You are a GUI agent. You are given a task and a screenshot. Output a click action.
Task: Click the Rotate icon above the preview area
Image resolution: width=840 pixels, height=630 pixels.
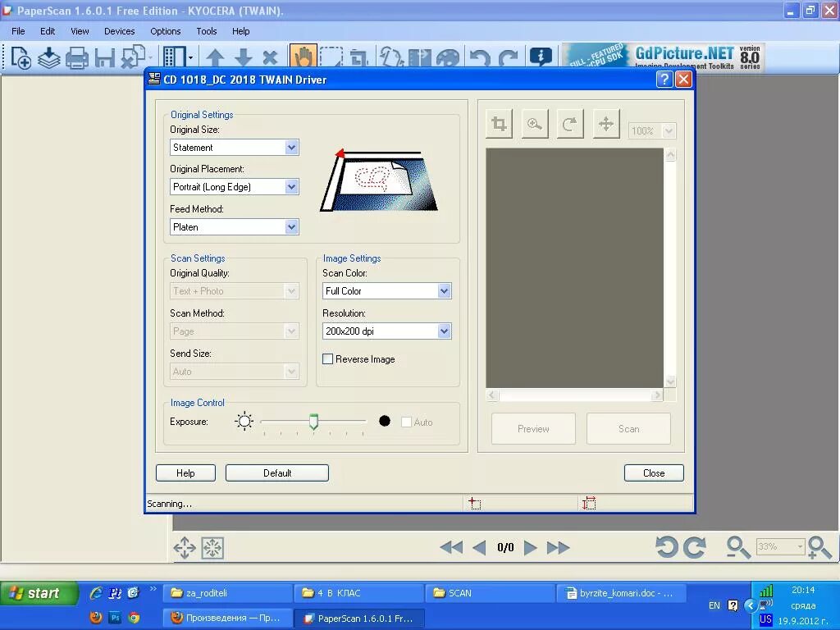pyautogui.click(x=570, y=123)
